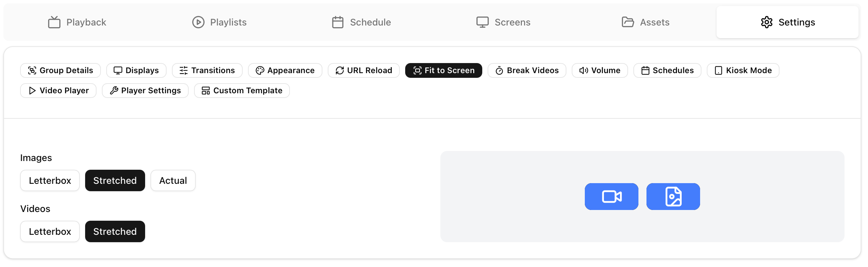Open the Transitions sliders section

(207, 70)
